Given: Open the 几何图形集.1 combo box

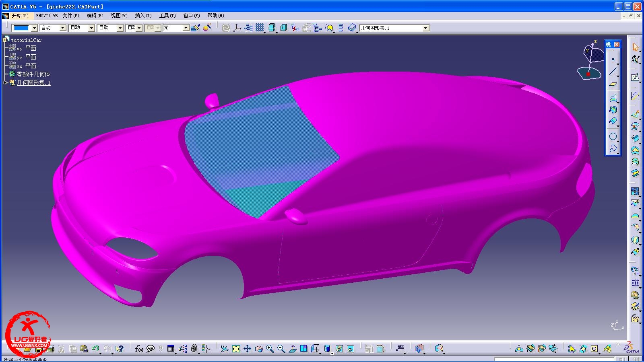Looking at the screenshot, I should coord(394,28).
